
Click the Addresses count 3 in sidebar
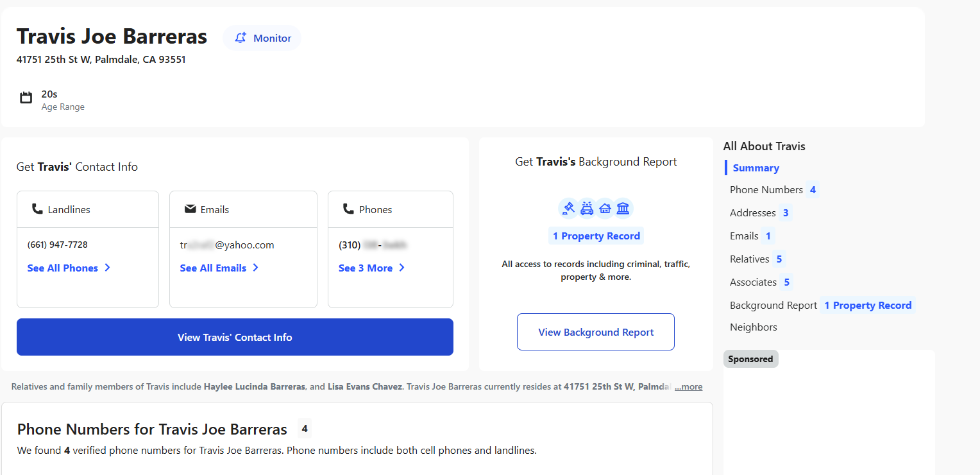click(x=786, y=213)
